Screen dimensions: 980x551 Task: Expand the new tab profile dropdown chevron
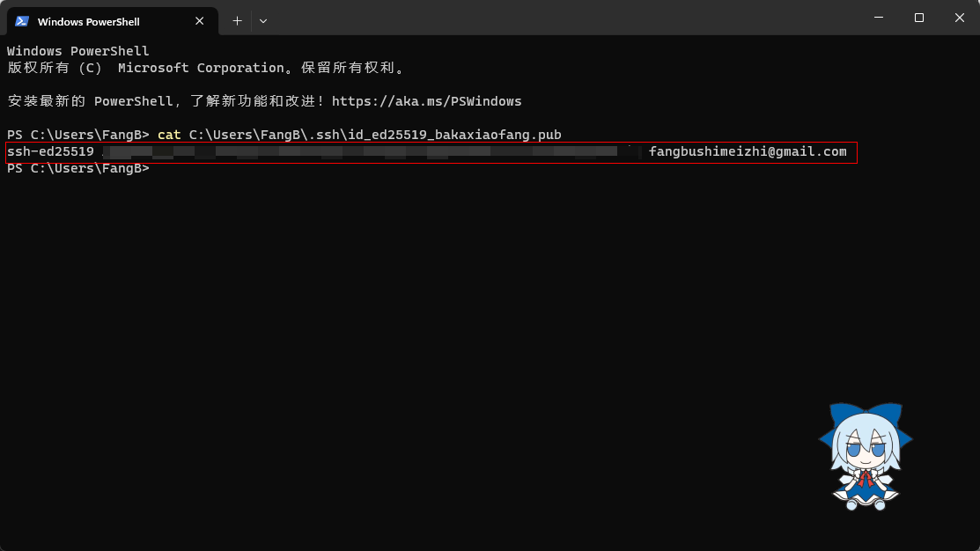[263, 20]
